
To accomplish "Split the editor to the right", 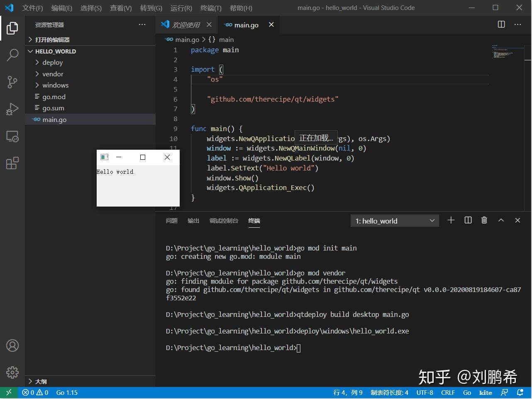I will 501,24.
